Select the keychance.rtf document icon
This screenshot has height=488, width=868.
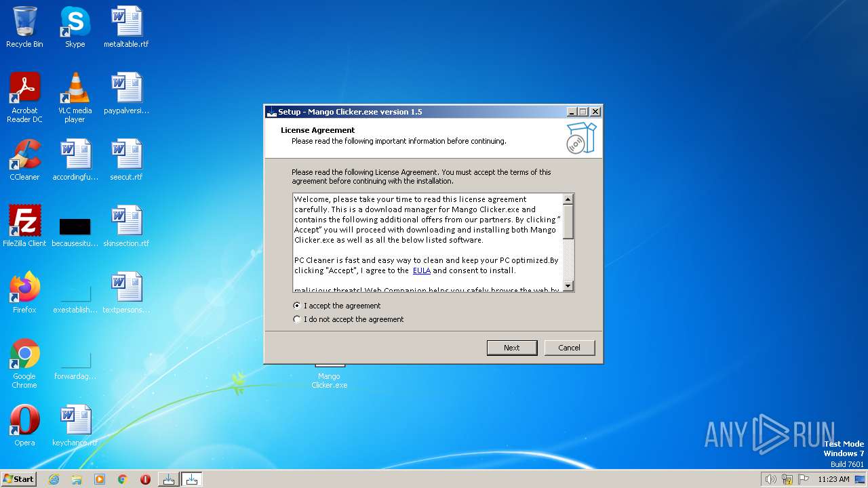pos(75,425)
